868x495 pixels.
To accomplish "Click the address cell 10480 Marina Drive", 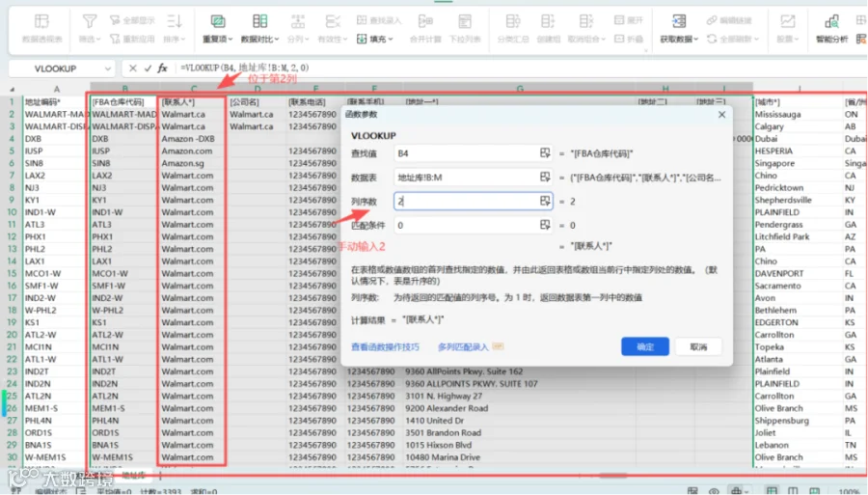I will (x=519, y=457).
